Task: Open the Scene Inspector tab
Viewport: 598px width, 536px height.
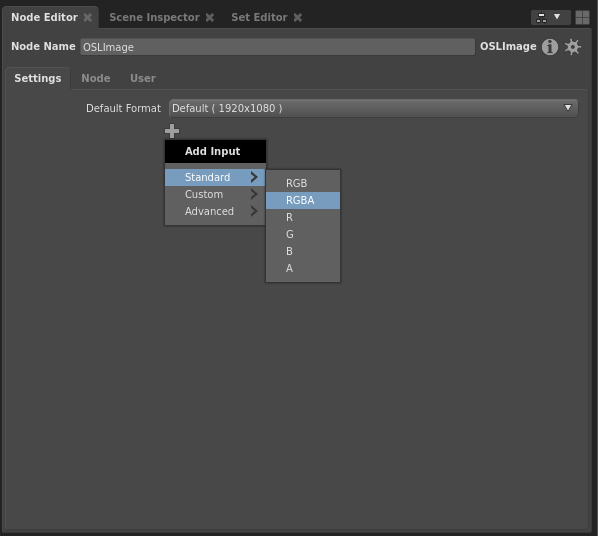Action: click(154, 18)
